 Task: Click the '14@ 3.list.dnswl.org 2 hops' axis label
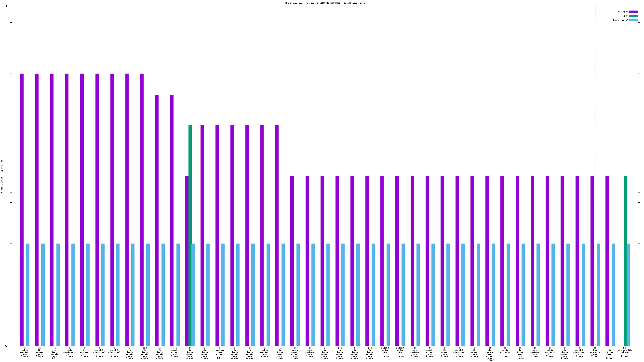click(610, 353)
